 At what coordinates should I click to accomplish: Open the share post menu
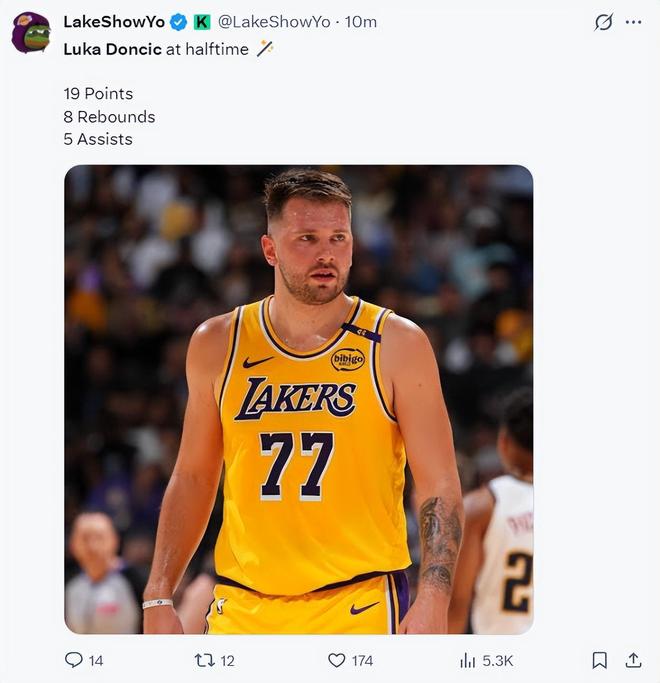633,660
